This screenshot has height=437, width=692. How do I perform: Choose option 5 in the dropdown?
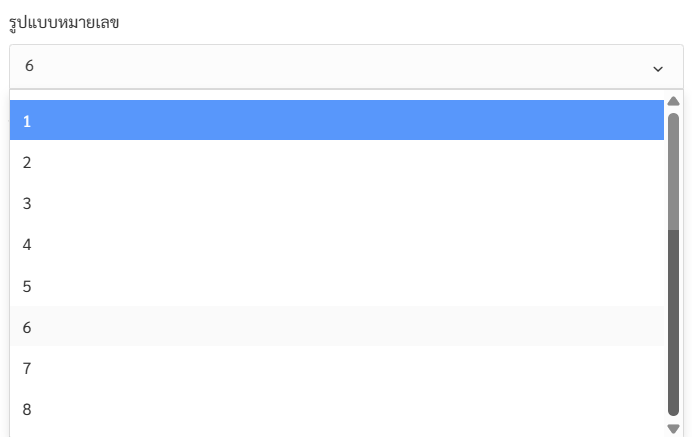(x=337, y=286)
